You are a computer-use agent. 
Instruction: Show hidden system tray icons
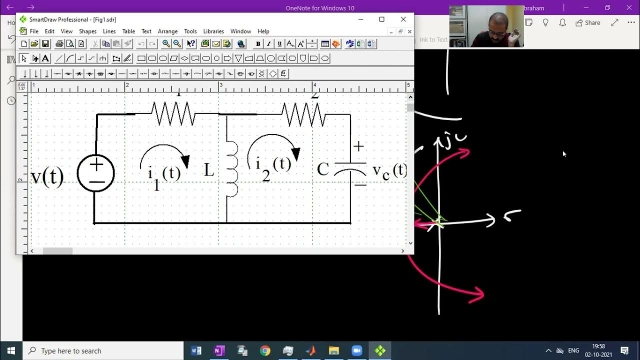tap(548, 351)
